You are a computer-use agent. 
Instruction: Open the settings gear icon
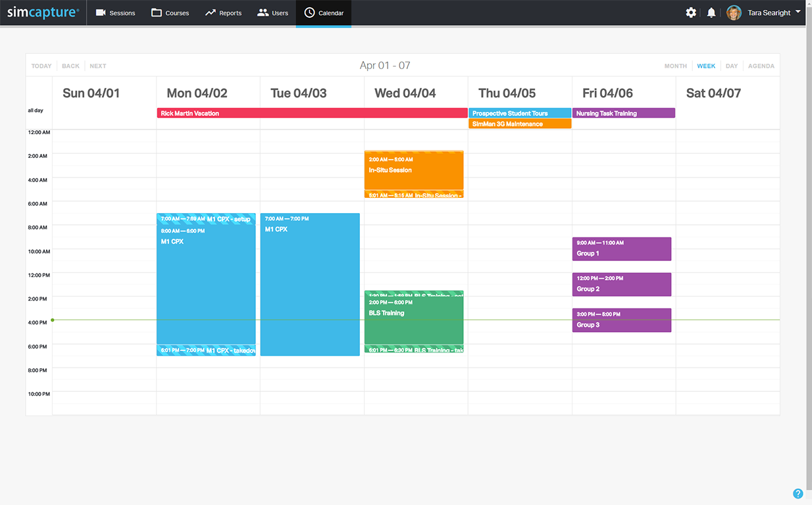(x=691, y=12)
